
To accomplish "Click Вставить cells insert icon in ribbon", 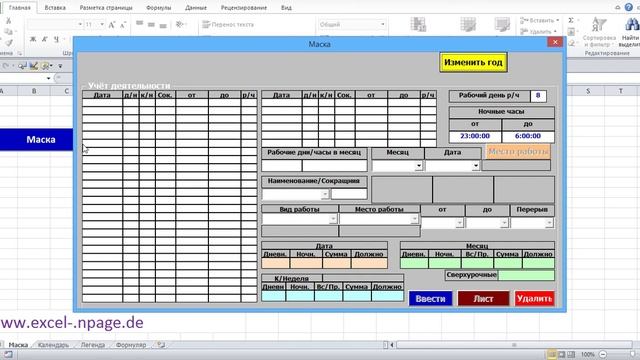I will (x=540, y=20).
